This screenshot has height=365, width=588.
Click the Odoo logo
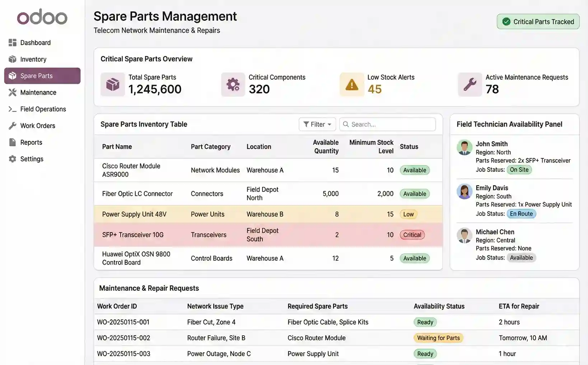point(42,17)
